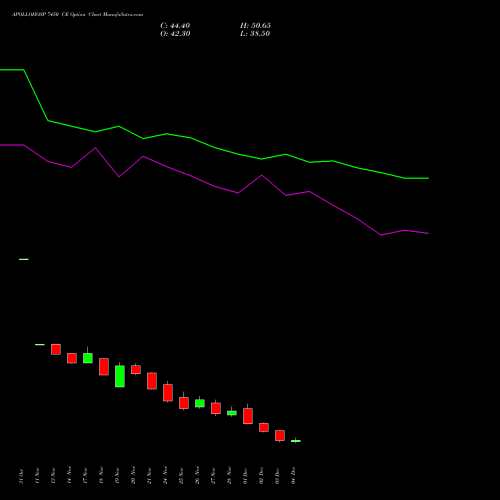Select the 27 Nov date label
The image size is (500, 500).
click(213, 476)
